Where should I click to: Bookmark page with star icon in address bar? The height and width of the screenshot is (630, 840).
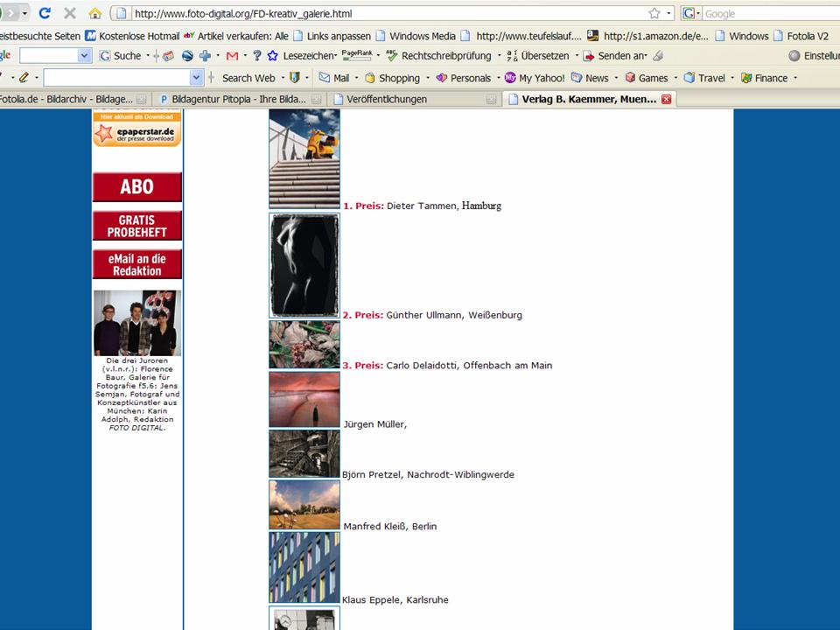[654, 13]
